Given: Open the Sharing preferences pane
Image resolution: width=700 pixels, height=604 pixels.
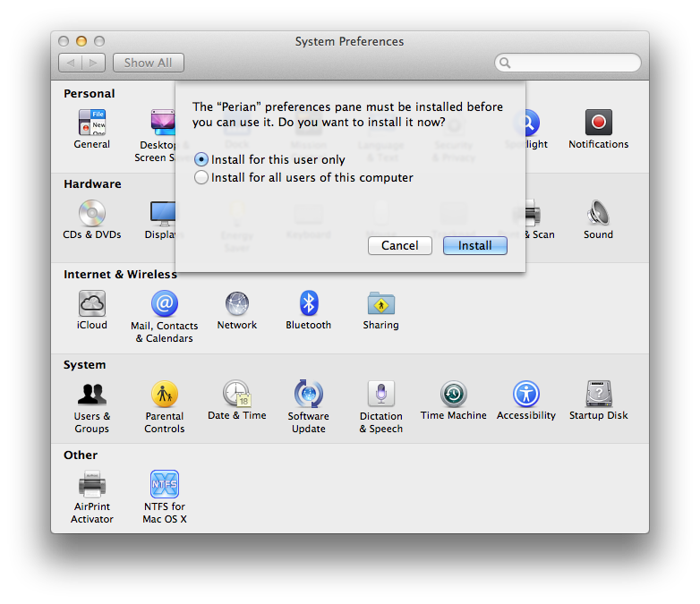Looking at the screenshot, I should coord(381,304).
